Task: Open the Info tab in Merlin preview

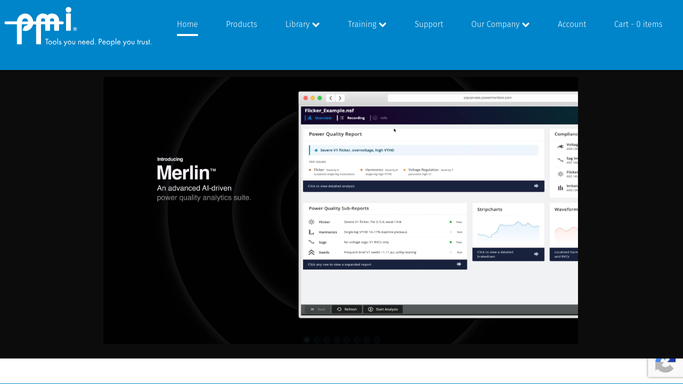Action: (x=380, y=118)
